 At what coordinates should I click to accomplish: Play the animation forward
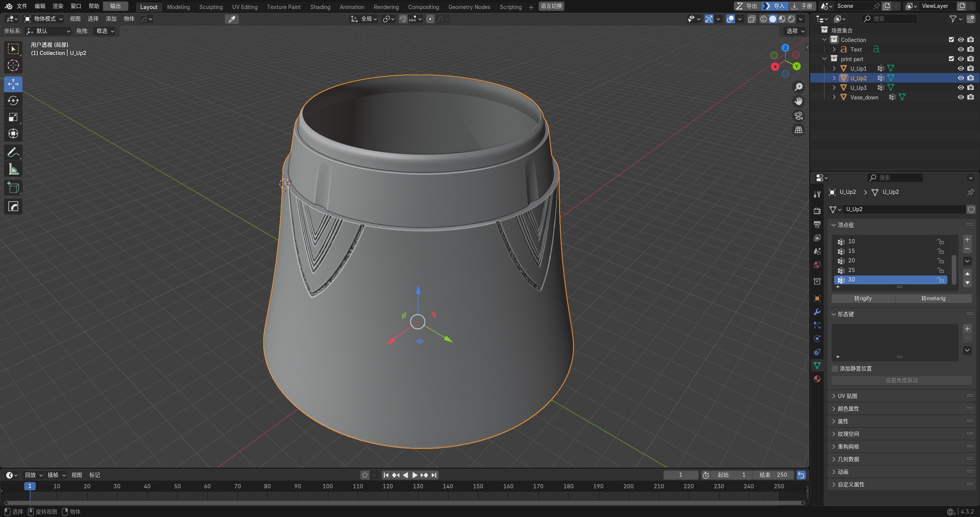click(x=415, y=475)
